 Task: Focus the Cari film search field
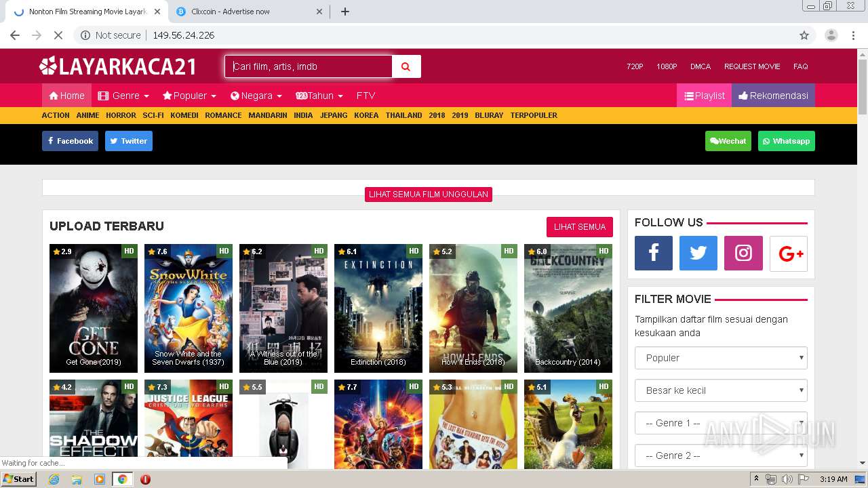tap(309, 66)
